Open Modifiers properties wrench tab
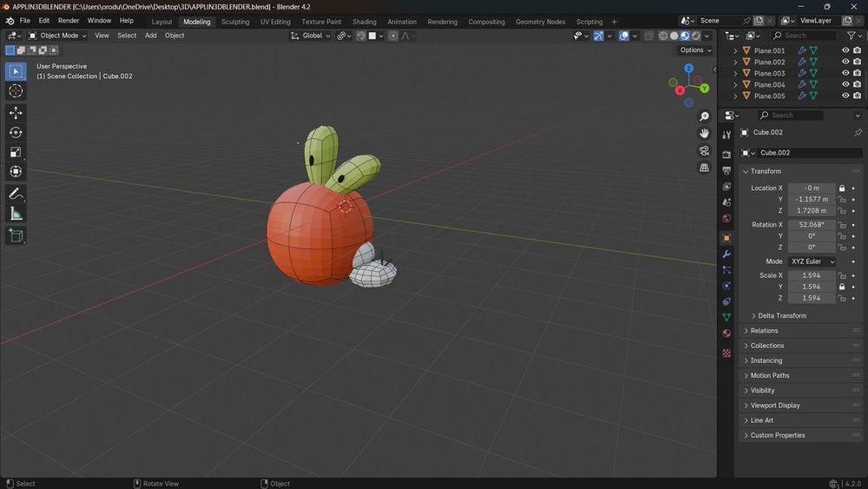The height and width of the screenshot is (489, 868). (x=727, y=254)
